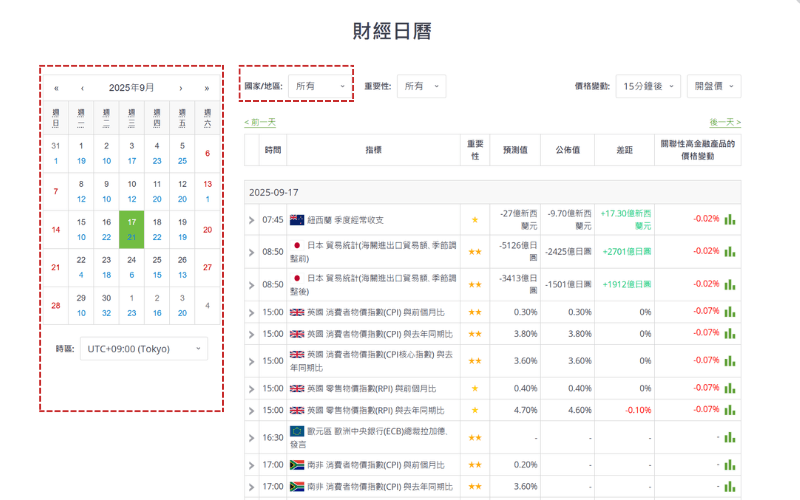Click the 前一天 previous day link
Screen dimensions: 800x500
click(260, 122)
